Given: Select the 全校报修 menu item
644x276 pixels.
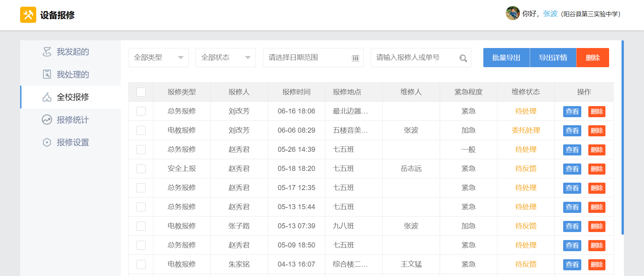Looking at the screenshot, I should (x=70, y=97).
